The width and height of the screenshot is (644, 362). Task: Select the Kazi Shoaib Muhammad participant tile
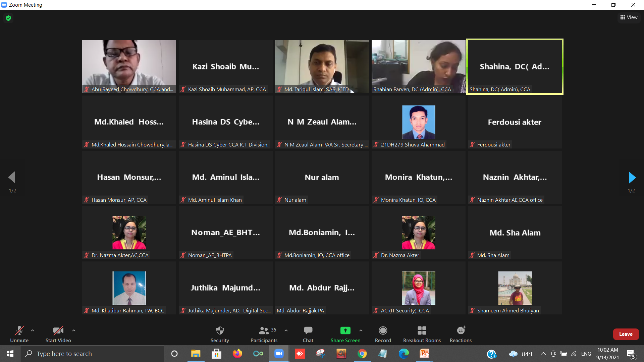pos(226,66)
